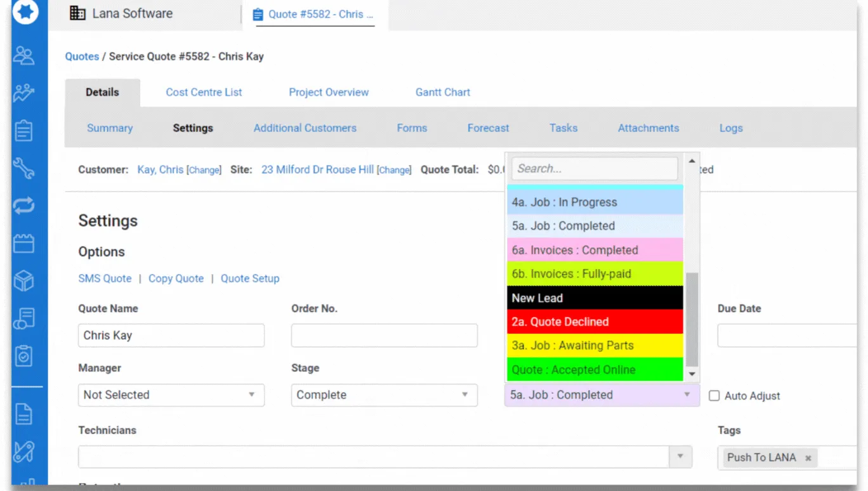This screenshot has height=491, width=868.
Task: Expand the Technicians dropdown
Action: (680, 456)
